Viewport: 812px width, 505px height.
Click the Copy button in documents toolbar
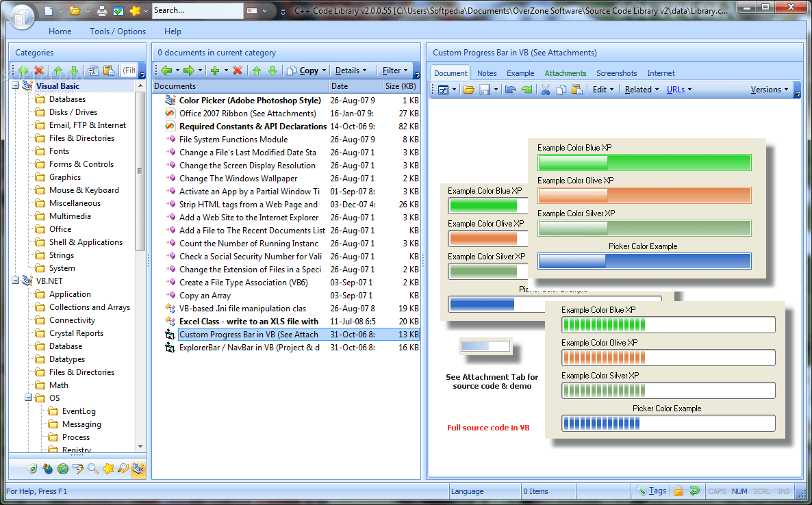click(305, 70)
